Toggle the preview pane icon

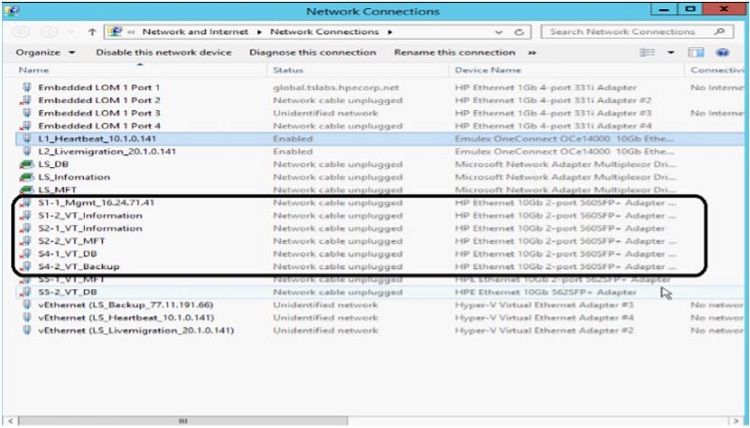point(696,52)
